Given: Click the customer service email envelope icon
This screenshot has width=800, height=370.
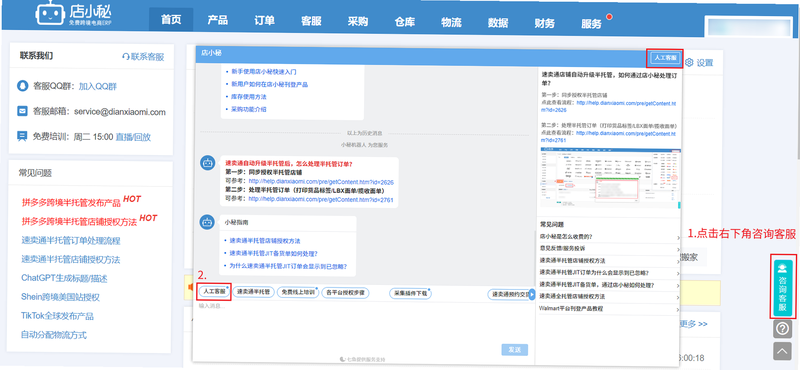Looking at the screenshot, I should (22, 111).
